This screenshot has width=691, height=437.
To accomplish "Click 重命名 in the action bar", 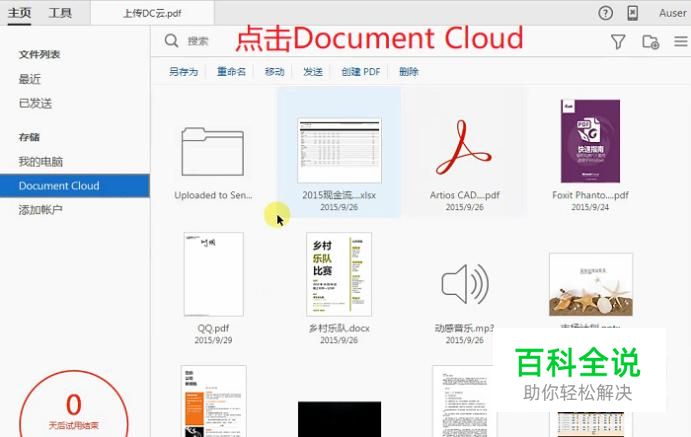I will tap(231, 71).
